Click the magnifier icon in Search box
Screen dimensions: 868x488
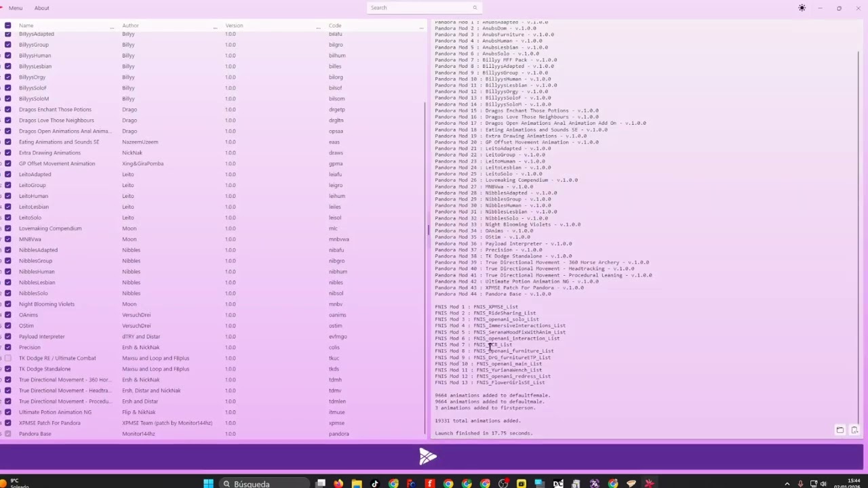(x=475, y=7)
